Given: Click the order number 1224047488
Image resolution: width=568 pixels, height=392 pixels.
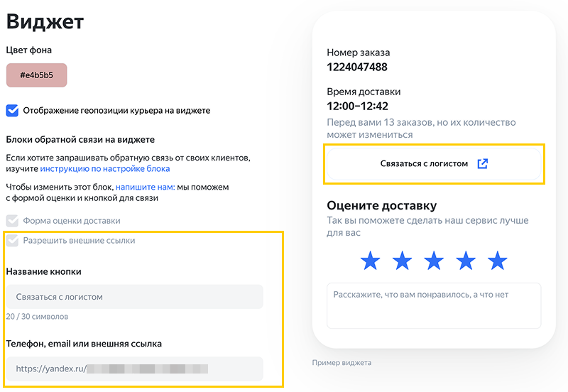Looking at the screenshot, I should point(357,67).
